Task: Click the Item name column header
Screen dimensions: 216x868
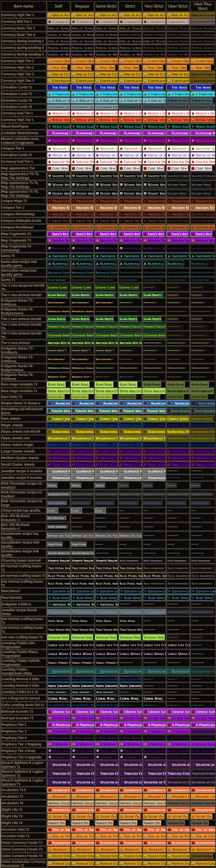Action: 23,6
